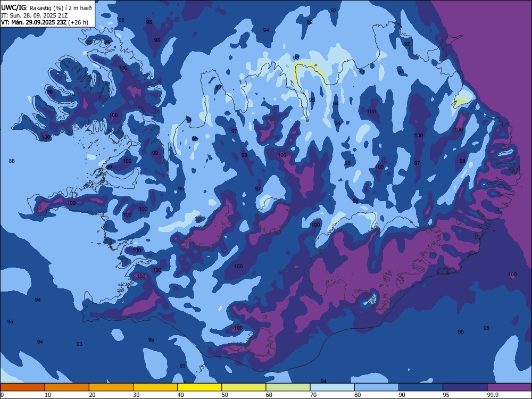This screenshot has width=532, height=399.
Task: Click the '99.9' tick label on the color scale
Action: pos(492,395)
